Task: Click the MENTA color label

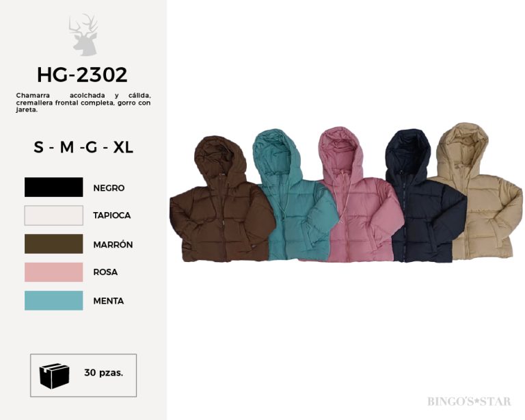Action: click(109, 301)
